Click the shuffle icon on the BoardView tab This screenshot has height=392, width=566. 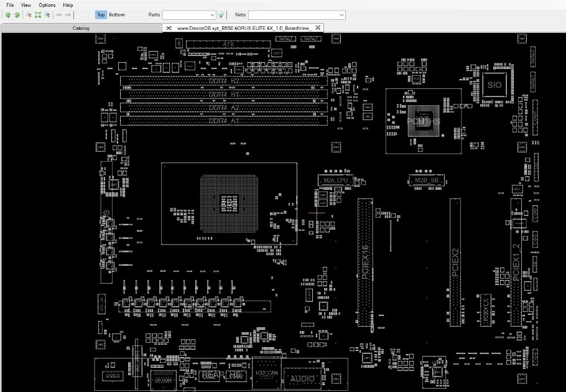(x=169, y=28)
